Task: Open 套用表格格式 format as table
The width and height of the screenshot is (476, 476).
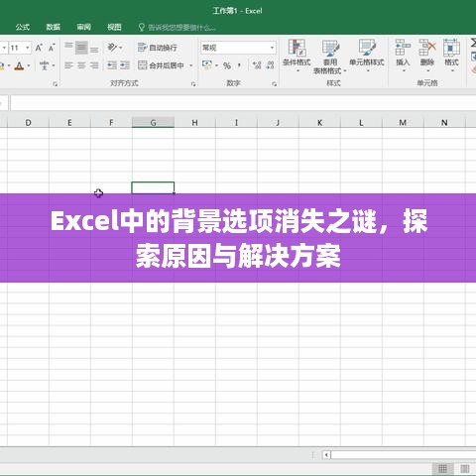Action: [330, 57]
